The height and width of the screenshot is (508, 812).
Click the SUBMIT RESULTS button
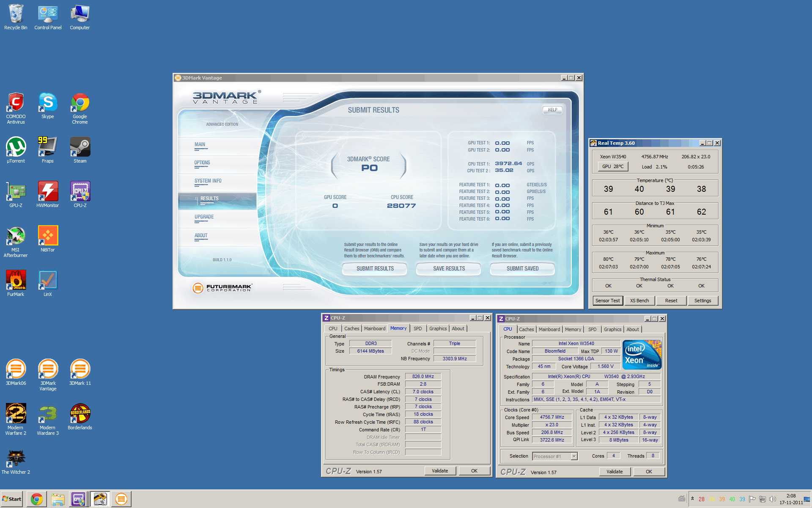click(x=375, y=268)
